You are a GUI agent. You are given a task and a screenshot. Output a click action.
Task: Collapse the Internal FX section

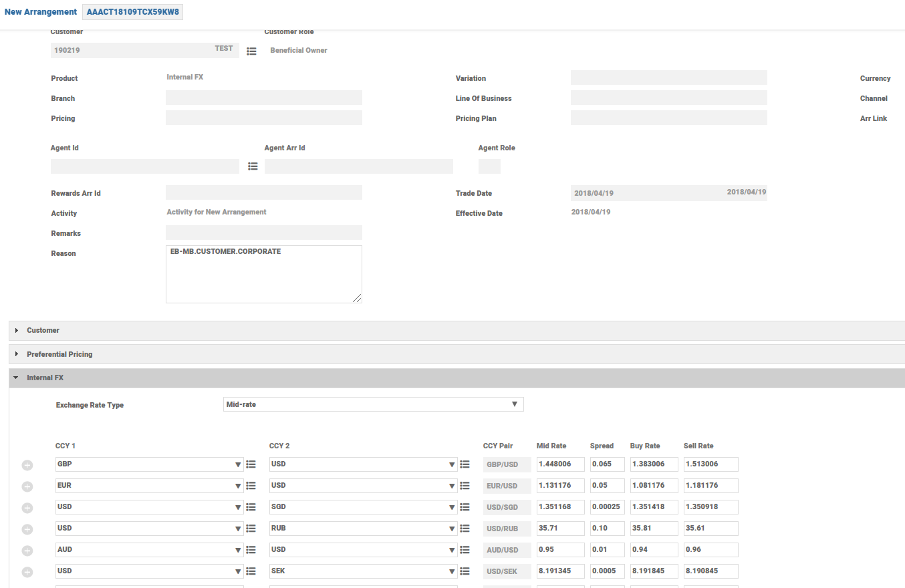[x=45, y=378]
